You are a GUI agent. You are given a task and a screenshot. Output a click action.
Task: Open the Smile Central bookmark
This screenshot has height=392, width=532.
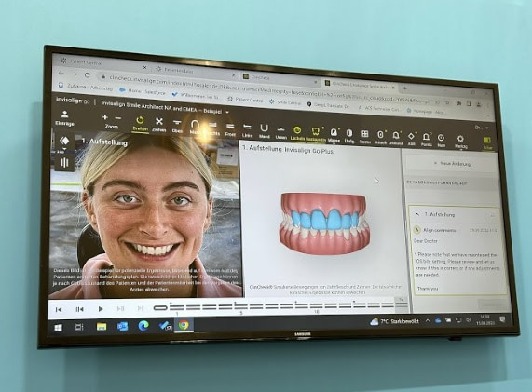click(x=285, y=101)
